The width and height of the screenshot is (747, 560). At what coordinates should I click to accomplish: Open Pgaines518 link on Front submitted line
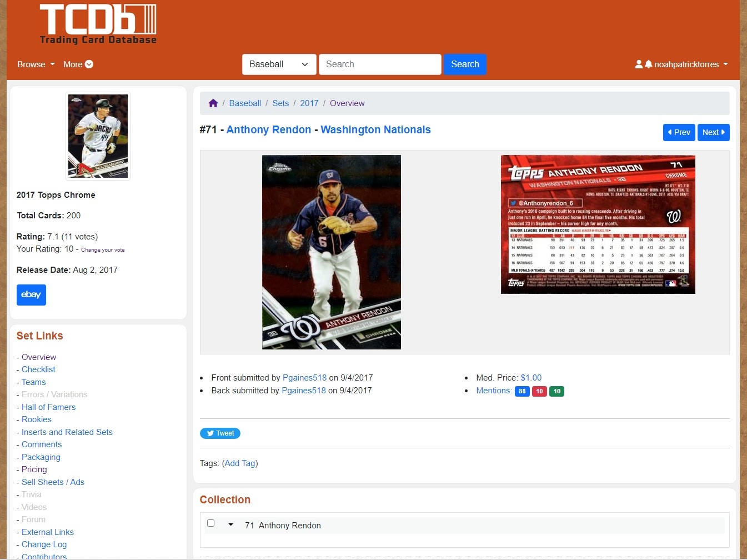pyautogui.click(x=304, y=378)
